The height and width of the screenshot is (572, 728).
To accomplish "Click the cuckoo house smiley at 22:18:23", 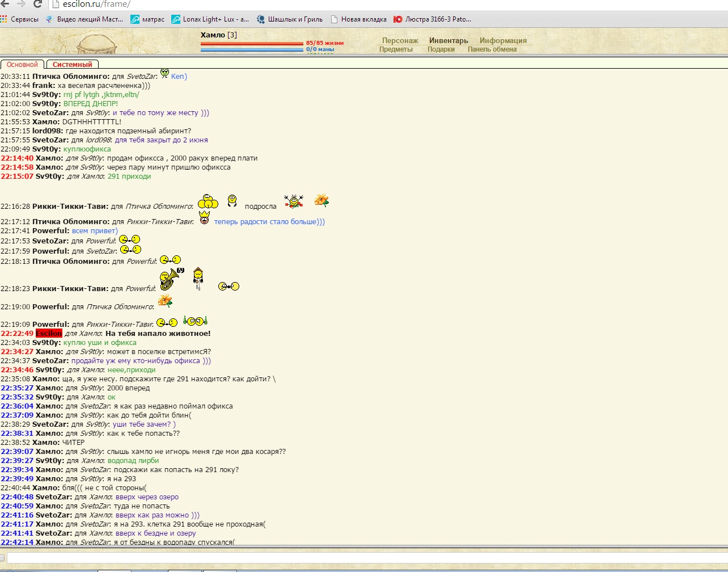I will 198,278.
